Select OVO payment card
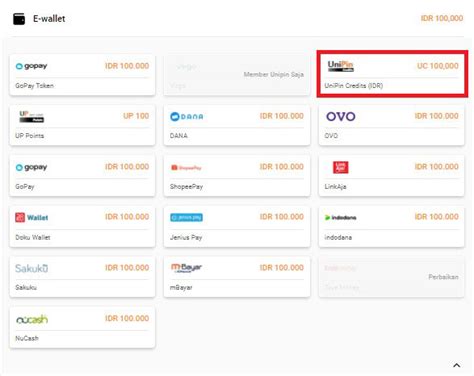The height and width of the screenshot is (376, 474). tap(392, 125)
